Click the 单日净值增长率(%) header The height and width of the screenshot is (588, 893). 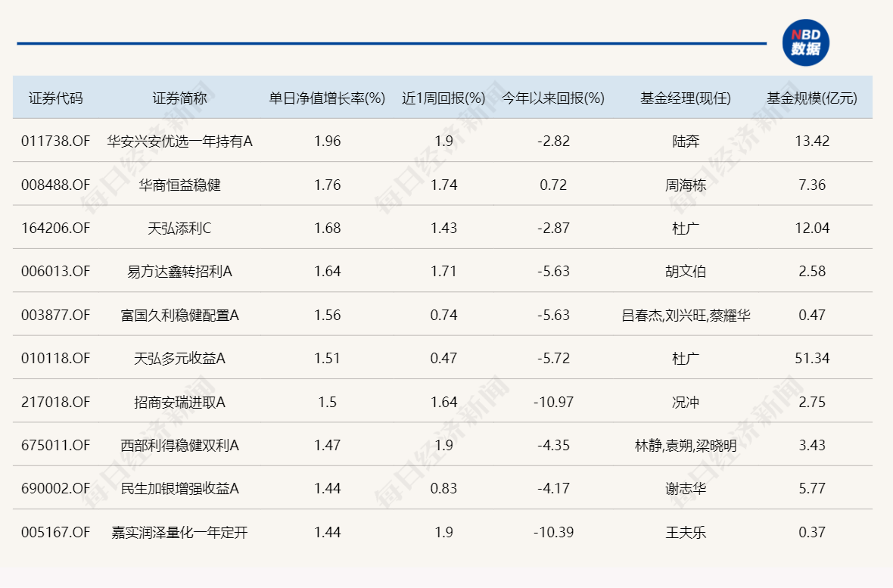coord(327,98)
